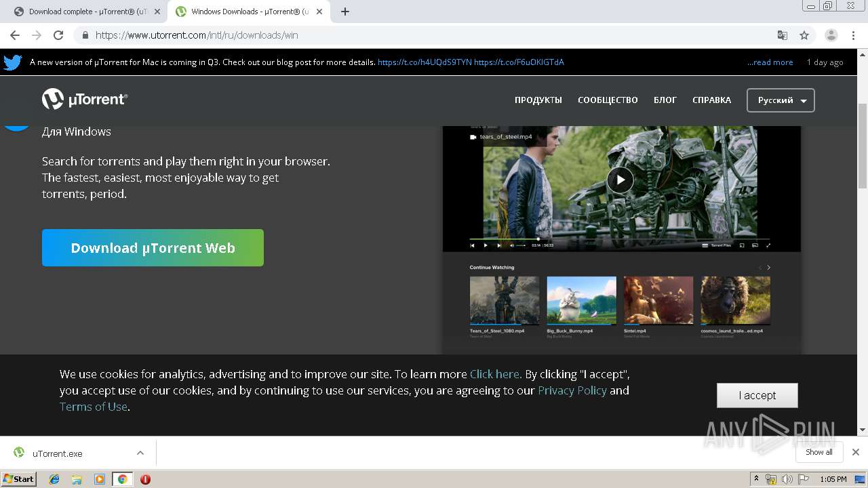Viewport: 868px width, 488px height.
Task: Click the padlock site info icon
Action: tap(85, 35)
